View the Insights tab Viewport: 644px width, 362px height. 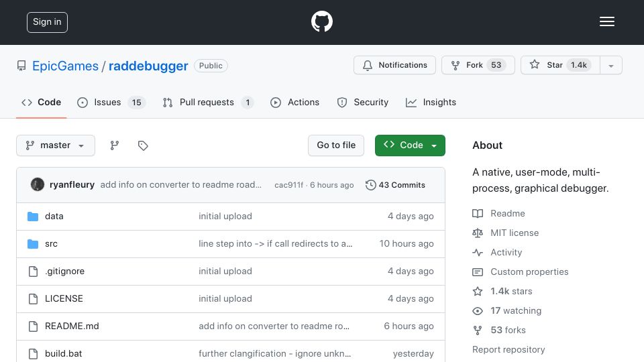pyautogui.click(x=431, y=102)
